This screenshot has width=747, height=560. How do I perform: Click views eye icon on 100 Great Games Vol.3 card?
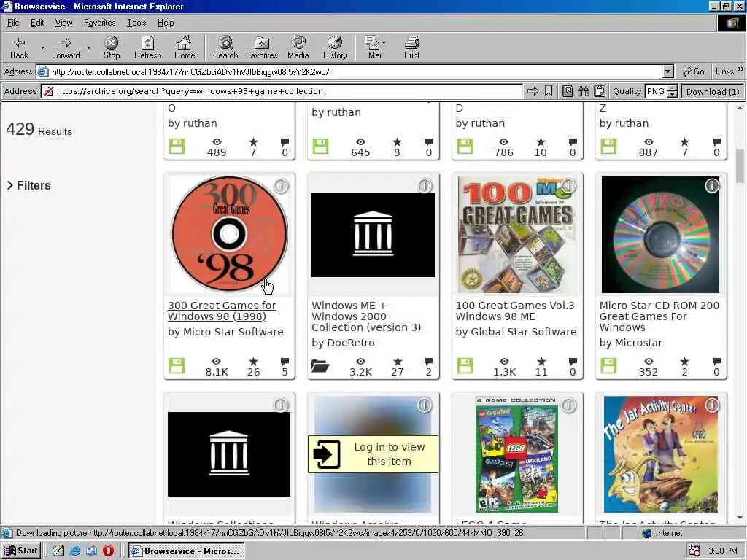point(504,361)
